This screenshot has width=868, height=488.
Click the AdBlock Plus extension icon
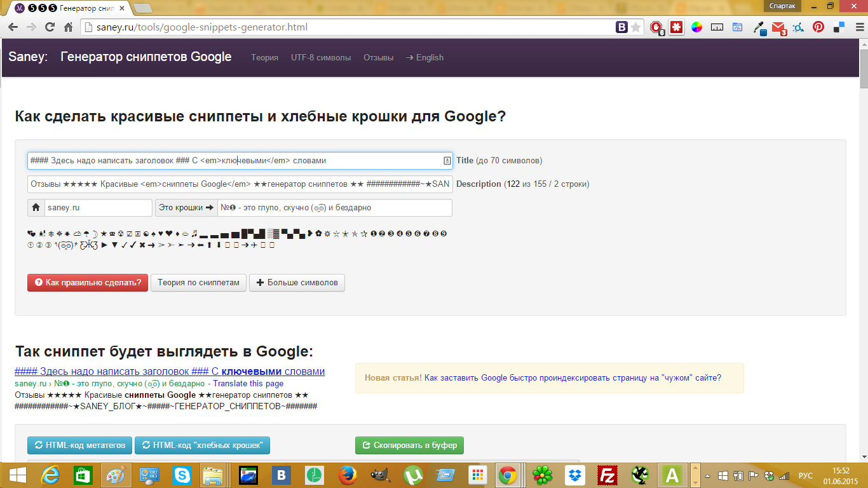pos(656,27)
